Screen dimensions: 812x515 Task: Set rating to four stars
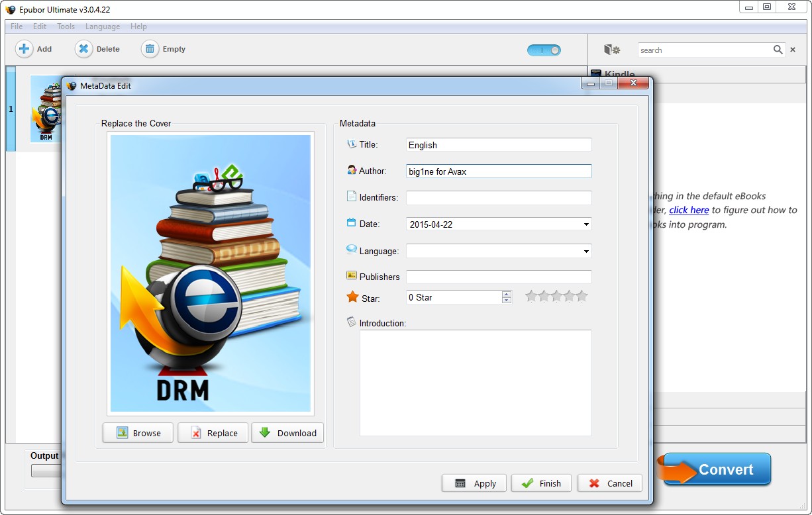(569, 296)
